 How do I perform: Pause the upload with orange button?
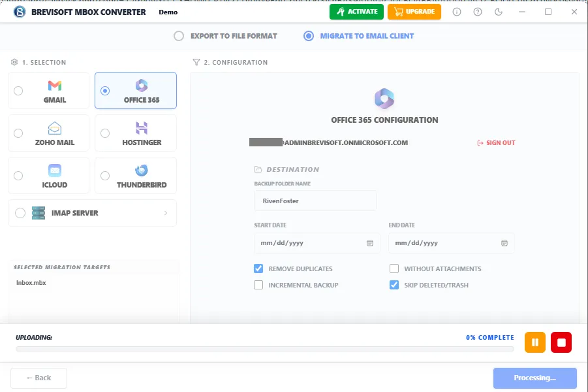(x=534, y=342)
